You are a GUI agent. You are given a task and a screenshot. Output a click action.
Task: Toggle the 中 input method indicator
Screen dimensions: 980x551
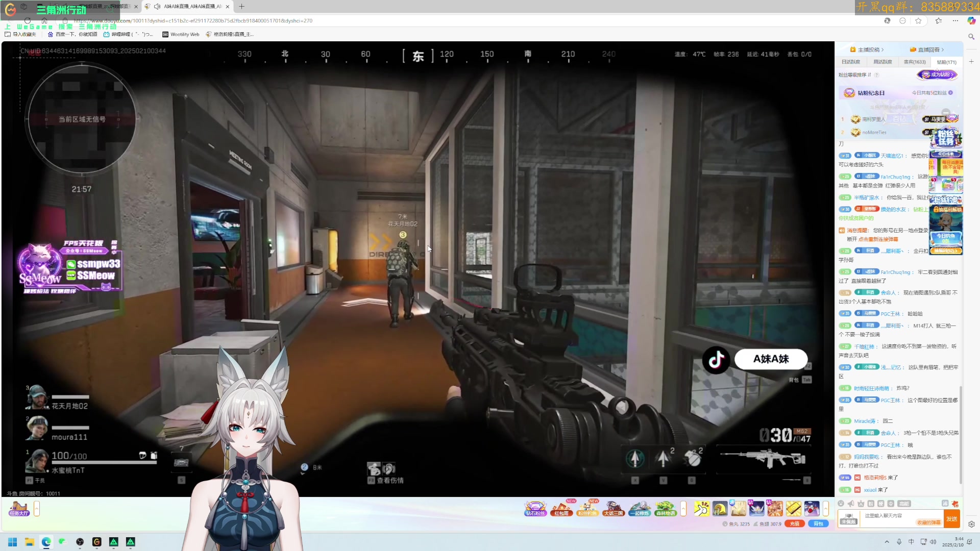[x=911, y=542]
